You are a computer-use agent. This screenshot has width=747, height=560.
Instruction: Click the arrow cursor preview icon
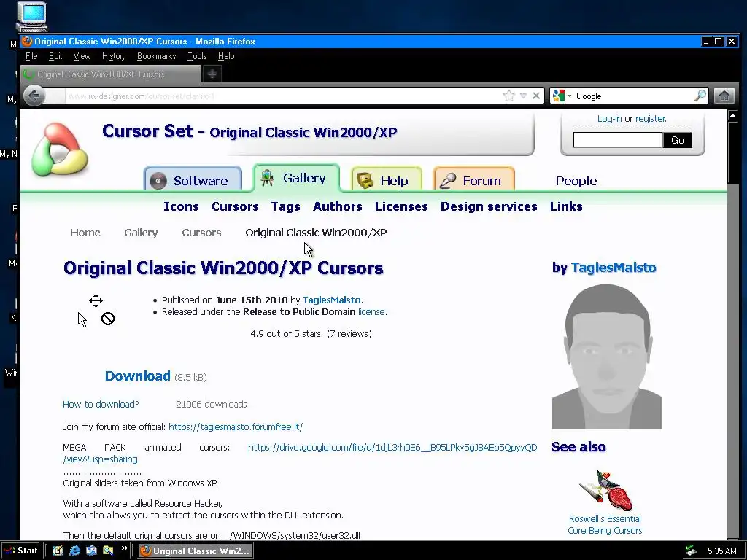coord(82,319)
